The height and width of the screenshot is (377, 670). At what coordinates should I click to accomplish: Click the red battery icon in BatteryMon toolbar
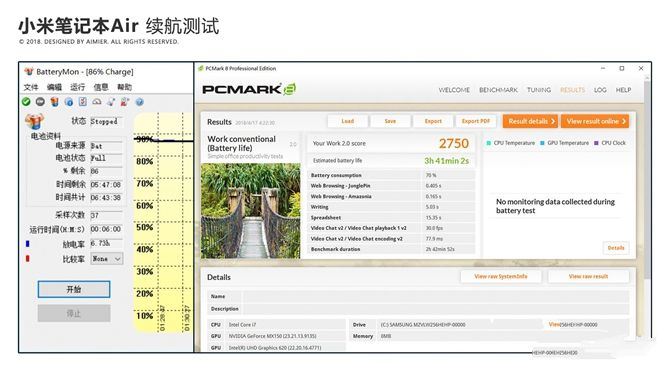point(125,102)
